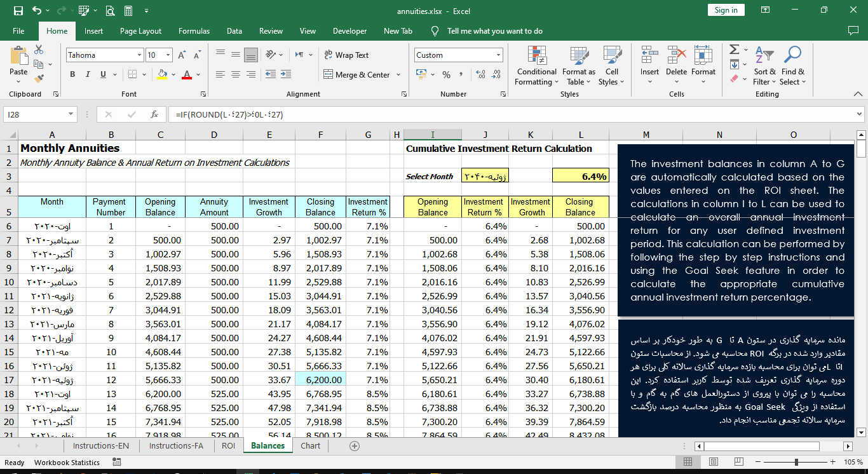
Task: Open the Merge & Center dropdown arrow
Action: coord(398,74)
